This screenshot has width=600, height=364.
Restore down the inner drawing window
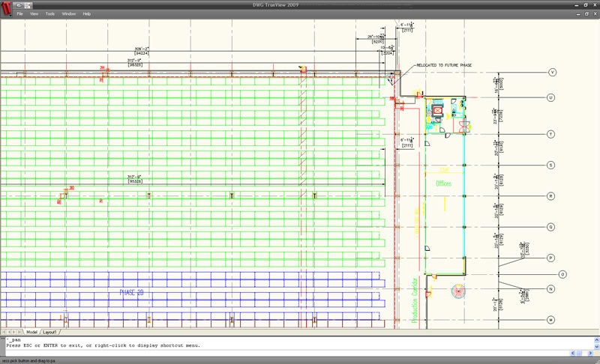[586, 14]
